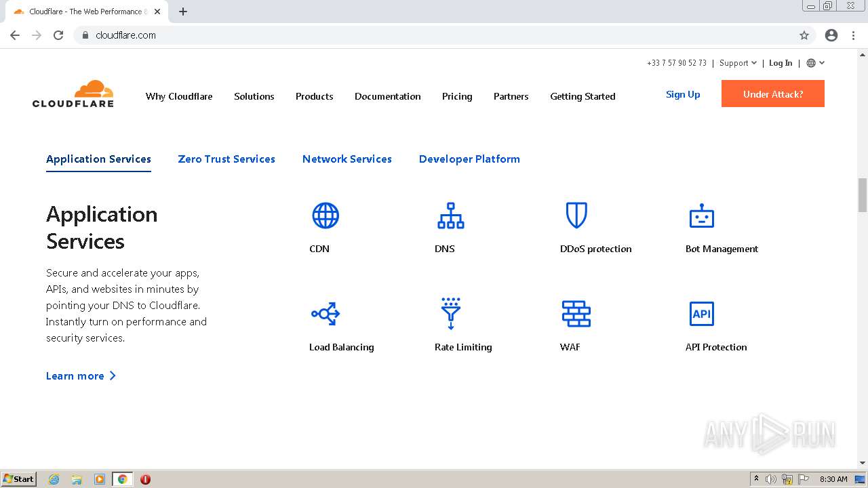This screenshot has width=868, height=488.
Task: Open the DNS text link
Action: point(445,249)
